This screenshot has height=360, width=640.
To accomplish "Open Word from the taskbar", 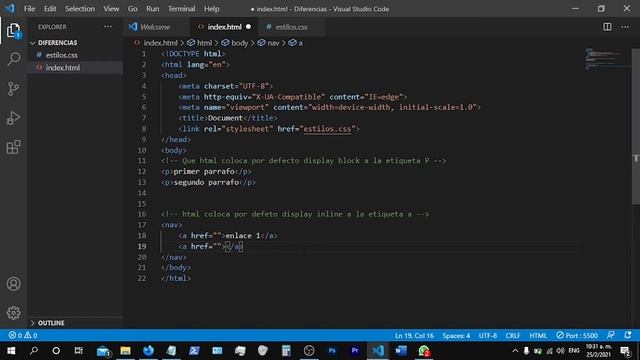I will pos(401,351).
